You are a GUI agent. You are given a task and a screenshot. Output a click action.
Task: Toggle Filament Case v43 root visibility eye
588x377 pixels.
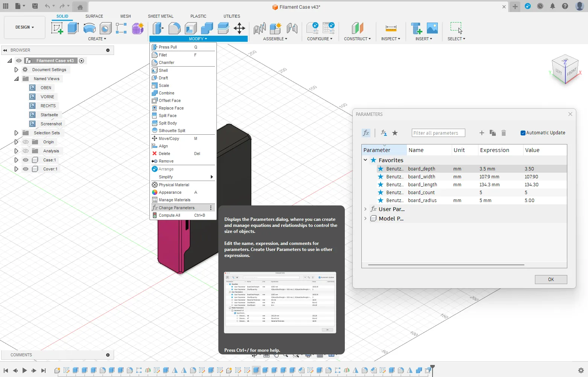click(x=19, y=61)
